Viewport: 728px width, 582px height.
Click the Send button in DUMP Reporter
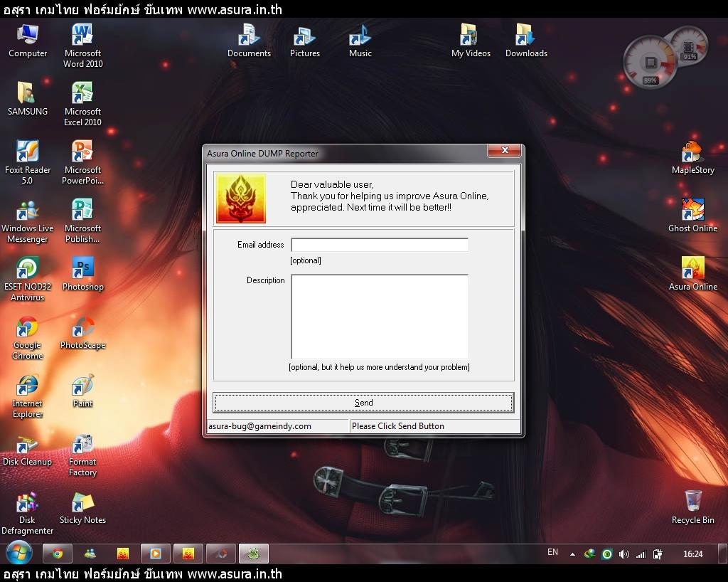click(363, 402)
